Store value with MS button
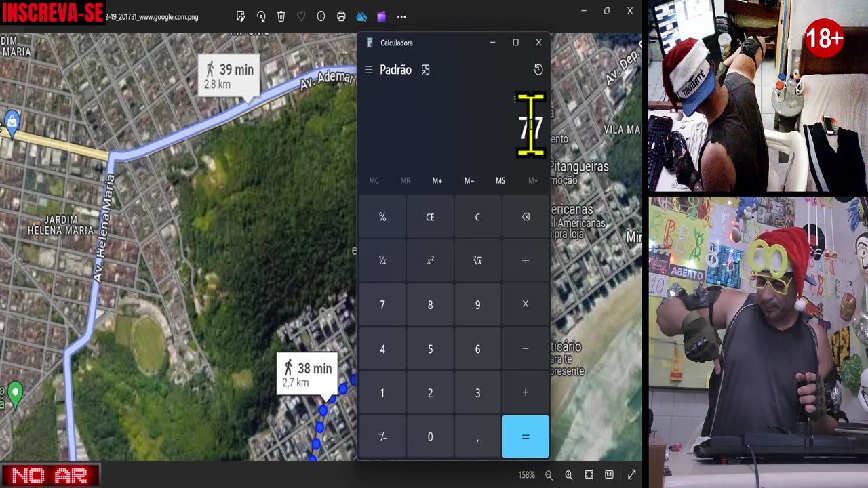The height and width of the screenshot is (488, 868). (x=500, y=181)
